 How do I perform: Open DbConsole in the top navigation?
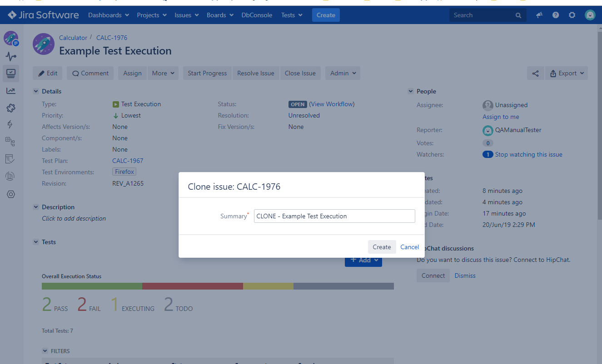tap(257, 15)
